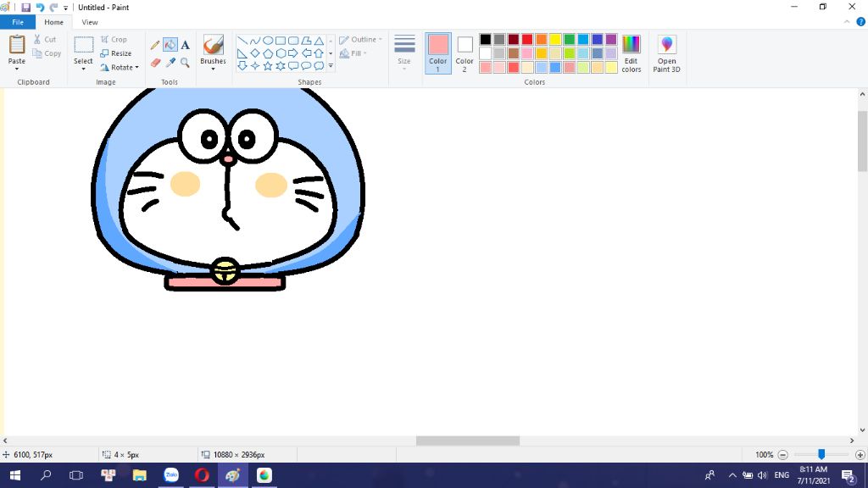
Task: Select the Eraser tool
Action: [x=155, y=63]
